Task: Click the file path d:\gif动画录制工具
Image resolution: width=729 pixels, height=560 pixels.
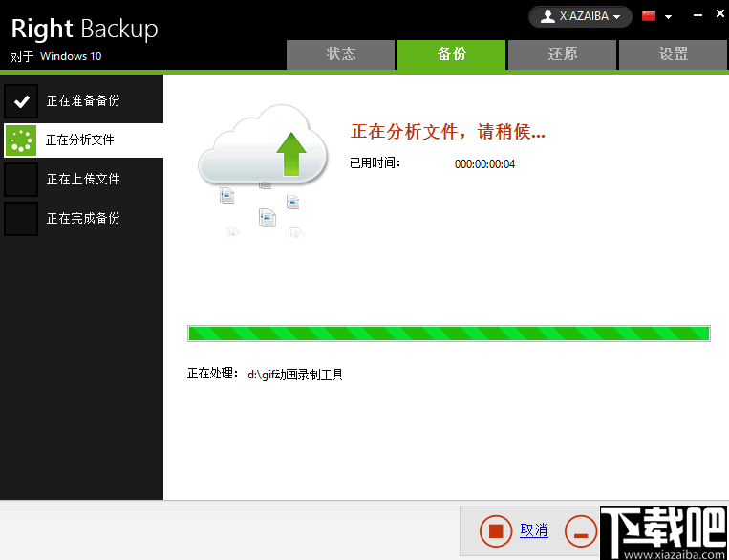Action: pyautogui.click(x=295, y=375)
